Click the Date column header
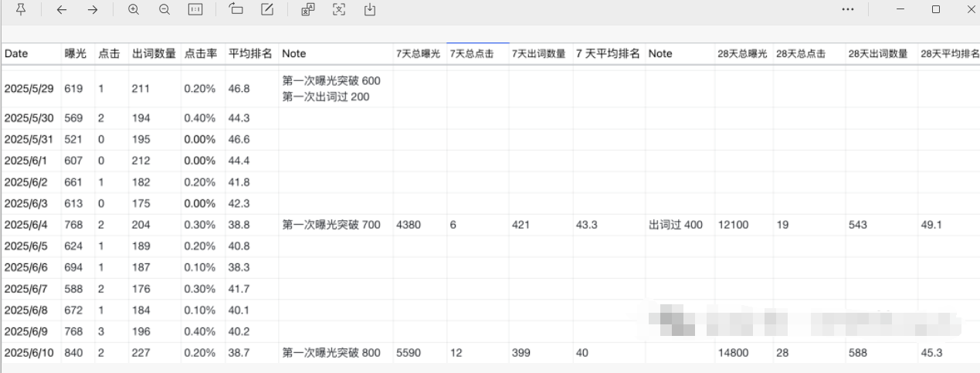Viewport: 980px width, 373px height. (x=16, y=54)
